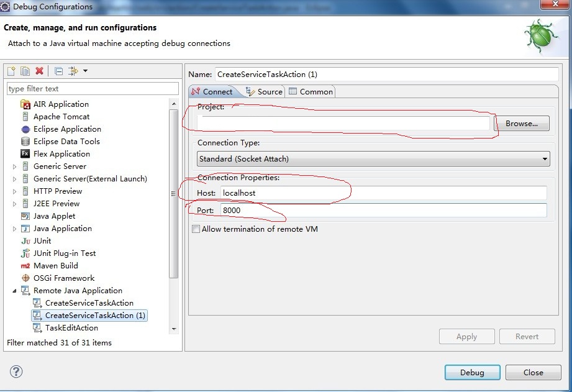The image size is (572, 392).
Task: Create a new launch configuration
Action: pos(10,71)
